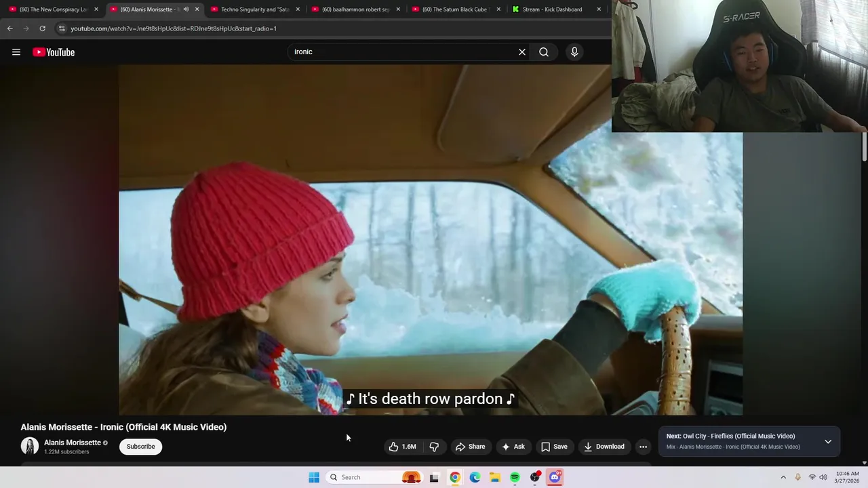Go to the YouTube home logo
Screen dimensions: 868x488
click(54, 52)
